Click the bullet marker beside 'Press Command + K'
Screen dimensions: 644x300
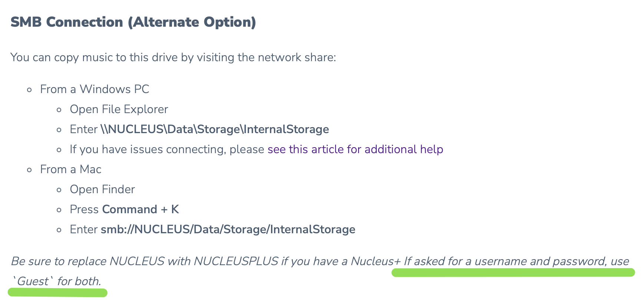coord(59,210)
